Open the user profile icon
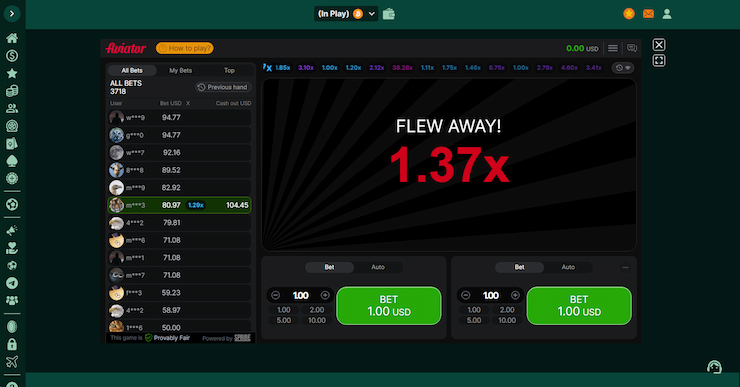The height and width of the screenshot is (387, 740). pos(667,14)
